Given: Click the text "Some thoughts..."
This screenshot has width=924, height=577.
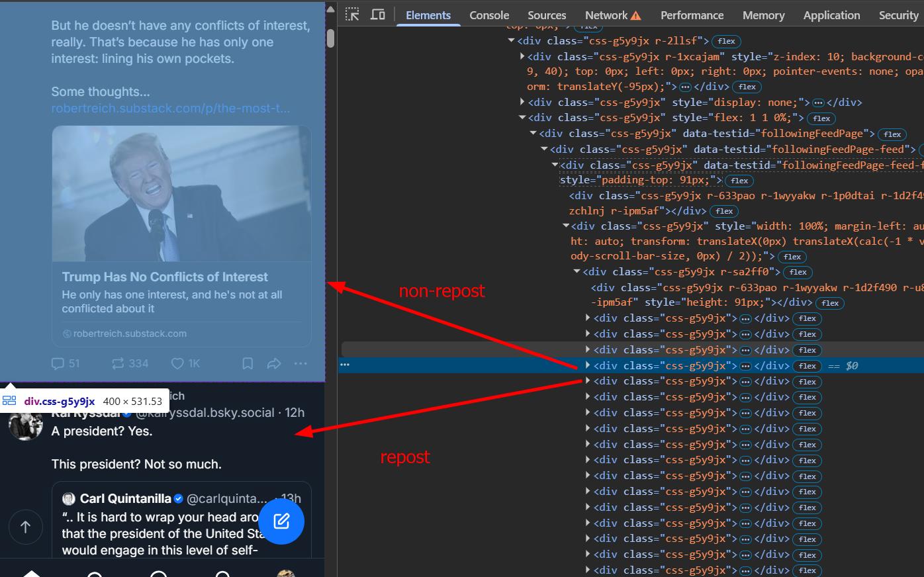Looking at the screenshot, I should (x=101, y=91).
